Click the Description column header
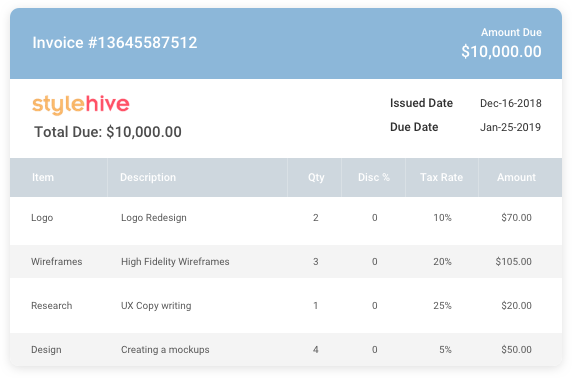Image resolution: width=572 pixels, height=378 pixels. [x=148, y=177]
